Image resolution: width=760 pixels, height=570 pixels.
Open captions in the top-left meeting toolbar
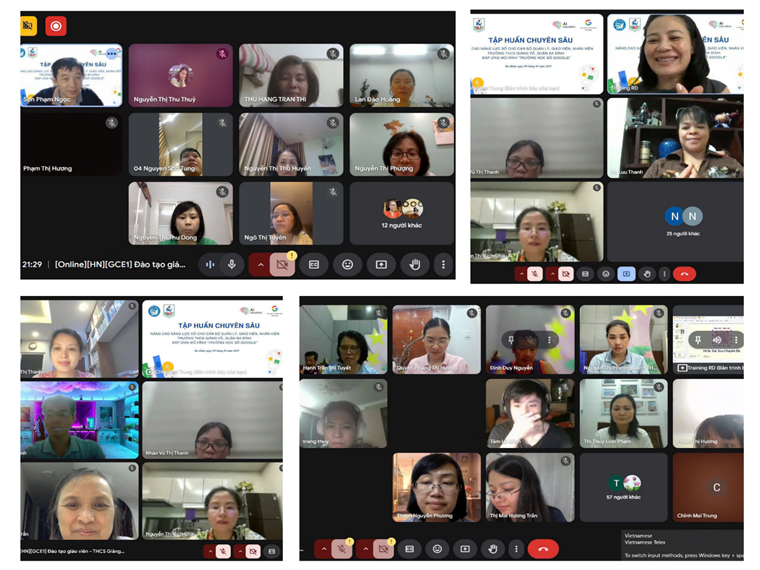point(314,264)
